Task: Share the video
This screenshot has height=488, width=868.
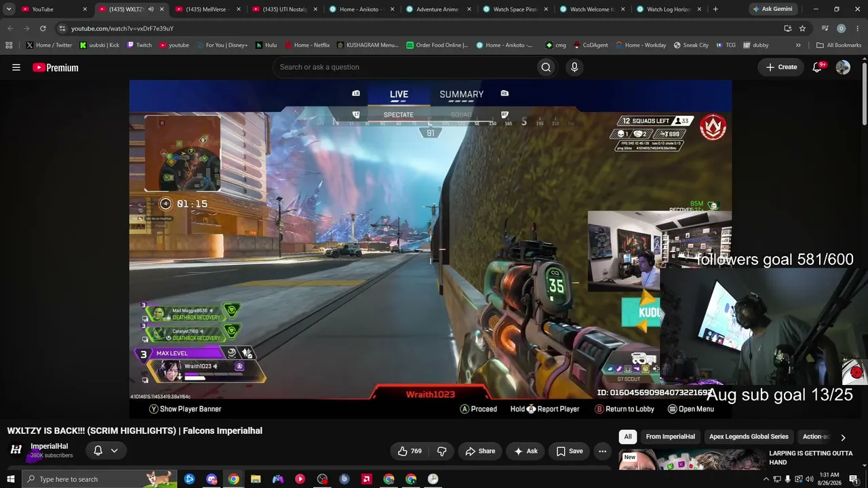Action: click(480, 451)
